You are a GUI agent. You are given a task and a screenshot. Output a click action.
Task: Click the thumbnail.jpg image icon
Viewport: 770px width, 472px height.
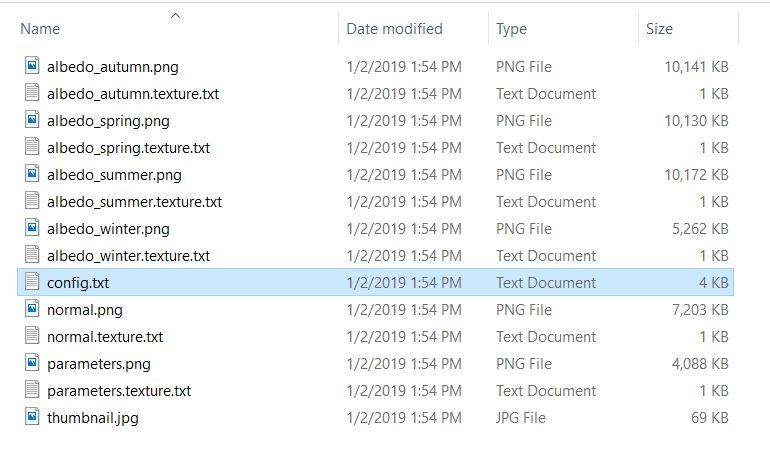point(31,418)
